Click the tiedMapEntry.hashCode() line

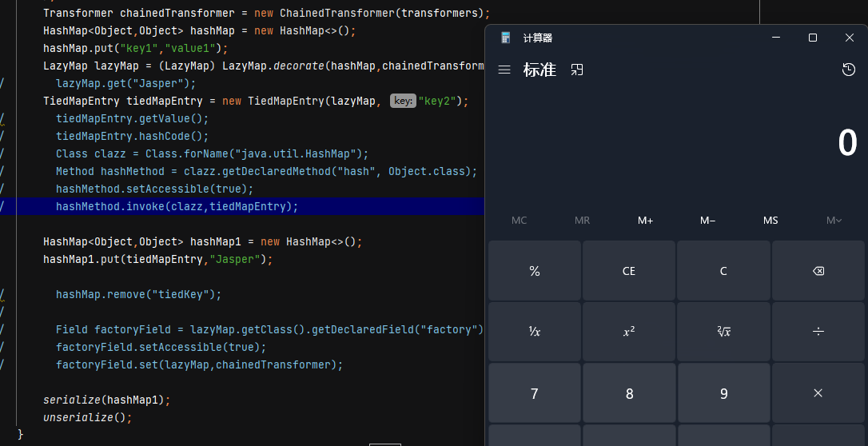pyautogui.click(x=133, y=136)
